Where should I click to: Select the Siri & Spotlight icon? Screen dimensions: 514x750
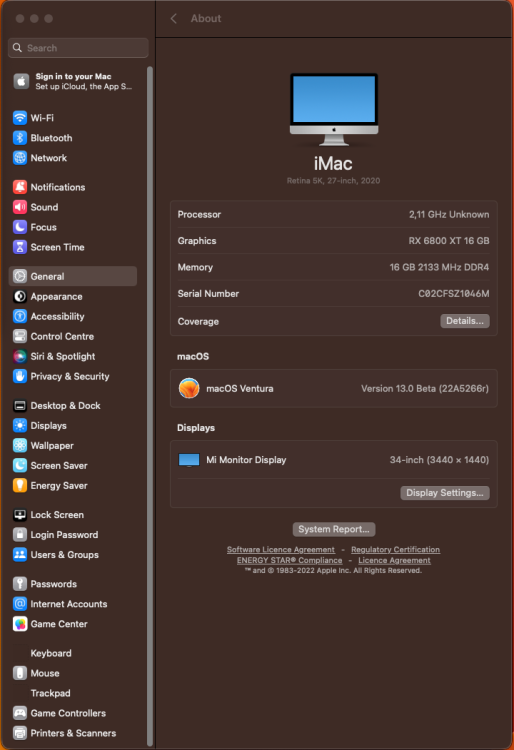[20, 356]
